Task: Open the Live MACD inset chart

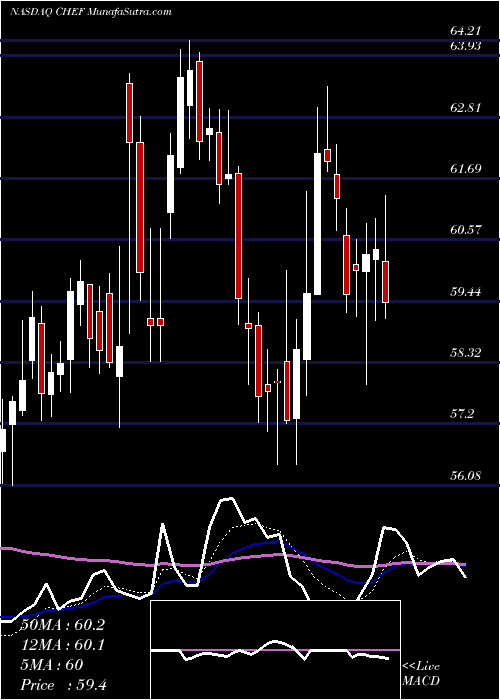Action: (x=275, y=650)
